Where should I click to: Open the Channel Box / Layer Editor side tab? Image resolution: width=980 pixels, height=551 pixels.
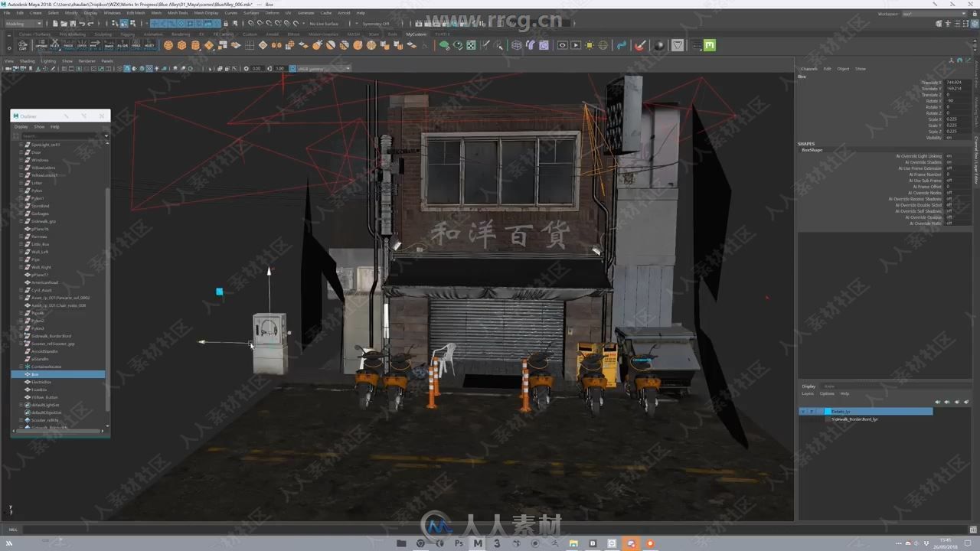(x=976, y=161)
